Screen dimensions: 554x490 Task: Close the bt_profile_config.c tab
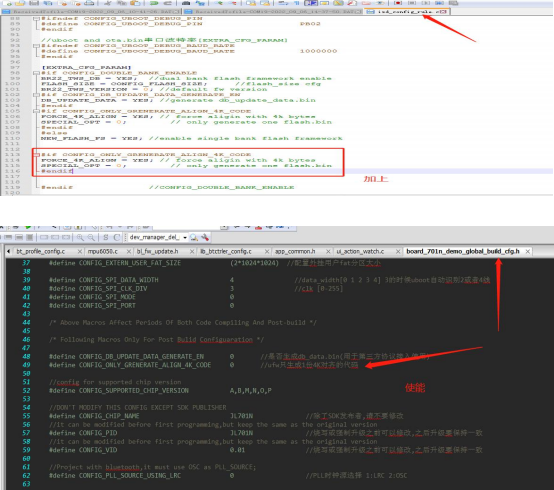coord(80,251)
